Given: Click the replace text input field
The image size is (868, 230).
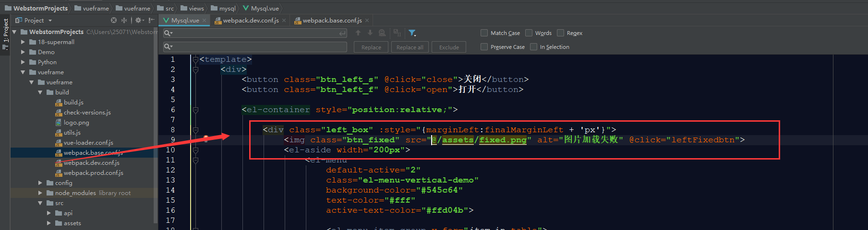Looking at the screenshot, I should click(255, 46).
